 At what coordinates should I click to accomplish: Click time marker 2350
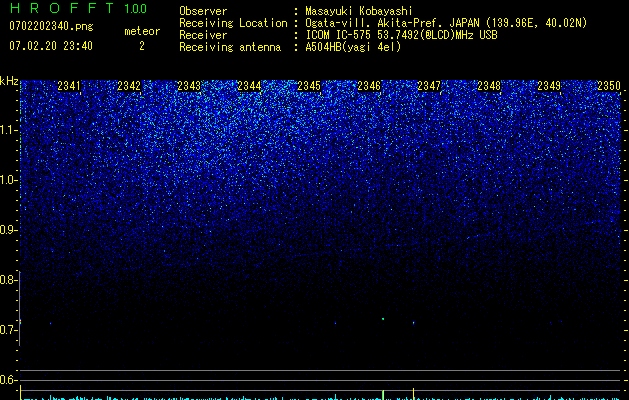click(609, 86)
